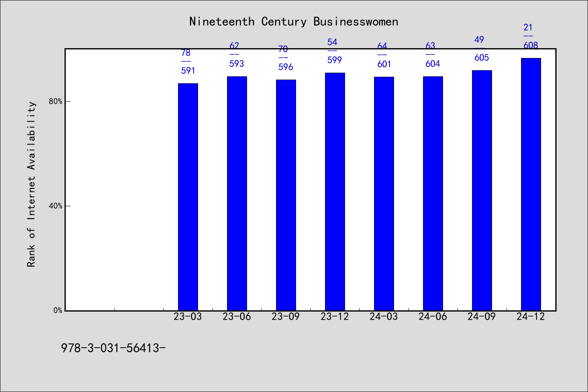Screen dimensions: 588x392
Task: Select the 24-03 bar
Action: [x=384, y=194]
